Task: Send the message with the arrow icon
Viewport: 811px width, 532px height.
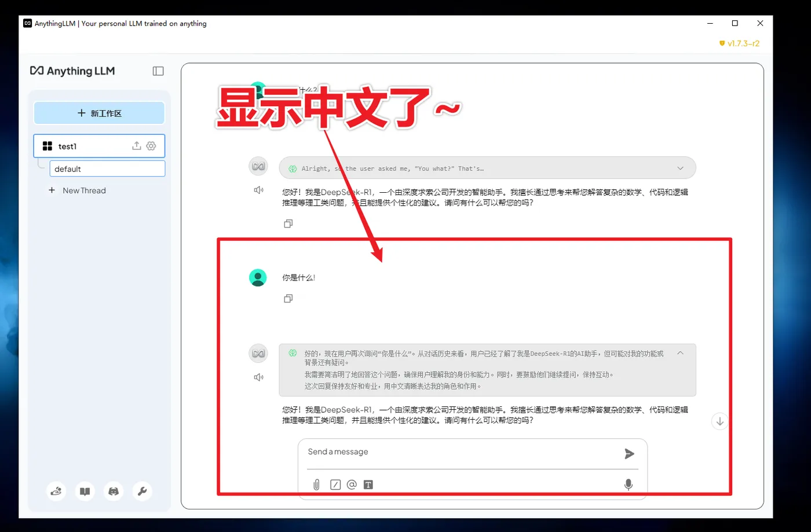Action: tap(629, 454)
